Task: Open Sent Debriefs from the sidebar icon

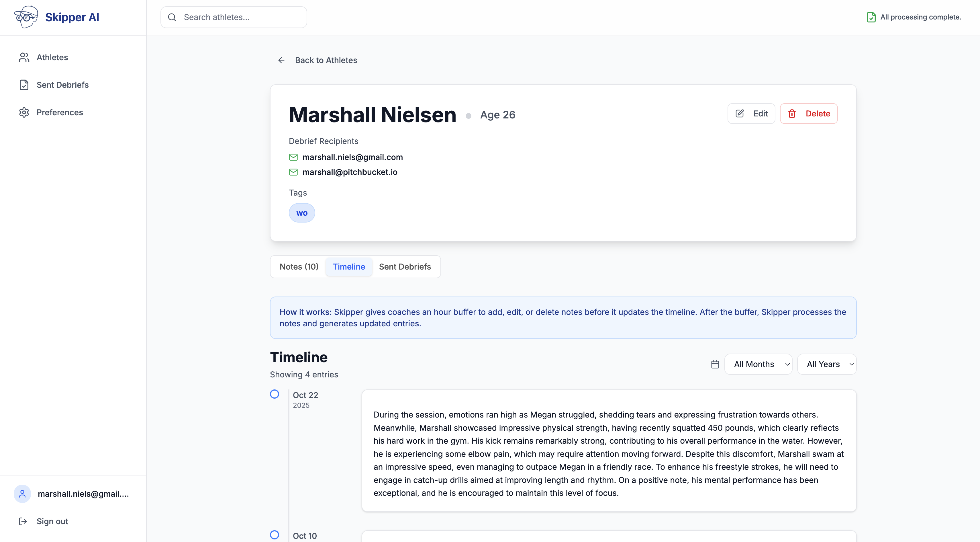Action: pos(24,85)
